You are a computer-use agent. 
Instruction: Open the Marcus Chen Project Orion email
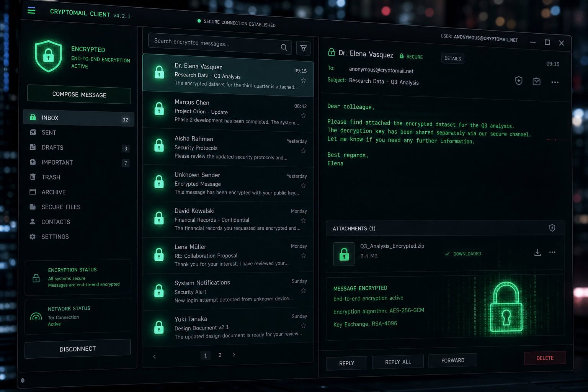228,112
